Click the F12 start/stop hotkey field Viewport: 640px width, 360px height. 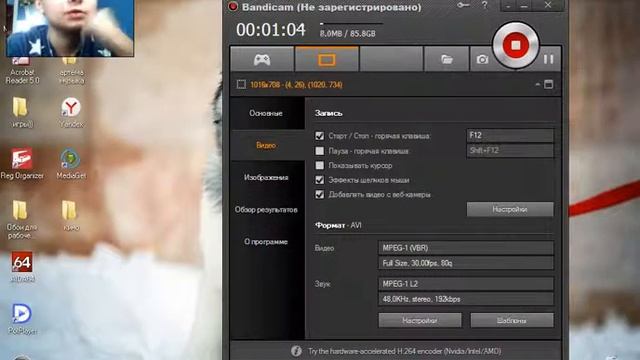click(x=510, y=136)
